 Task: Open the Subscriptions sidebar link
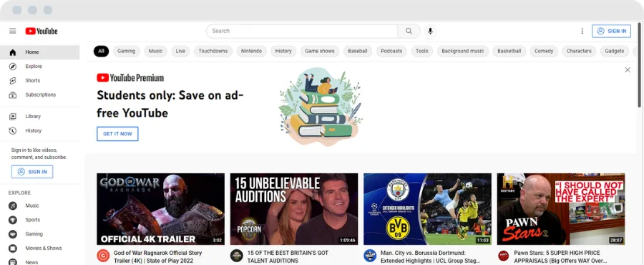click(40, 95)
